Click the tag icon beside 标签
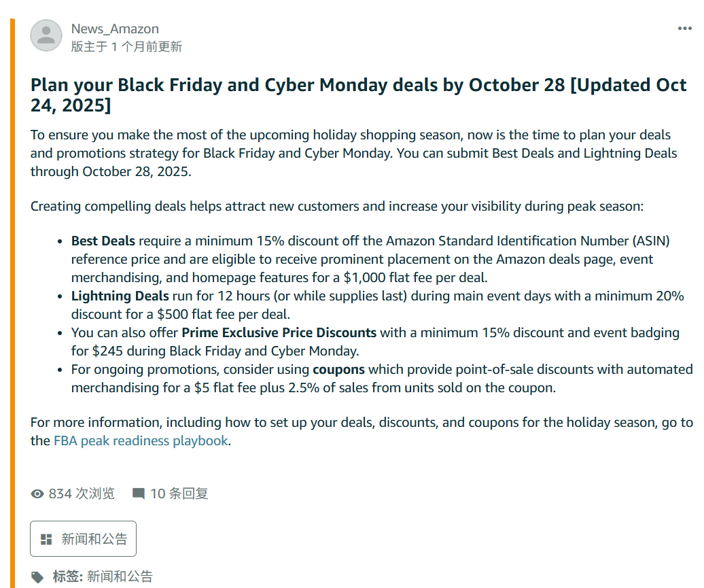The width and height of the screenshot is (704, 588). [39, 576]
